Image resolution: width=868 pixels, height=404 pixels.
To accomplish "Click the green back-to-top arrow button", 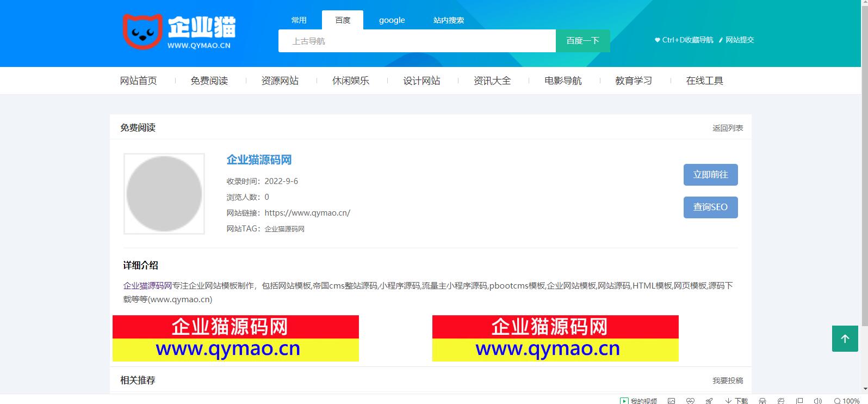I will coord(845,339).
